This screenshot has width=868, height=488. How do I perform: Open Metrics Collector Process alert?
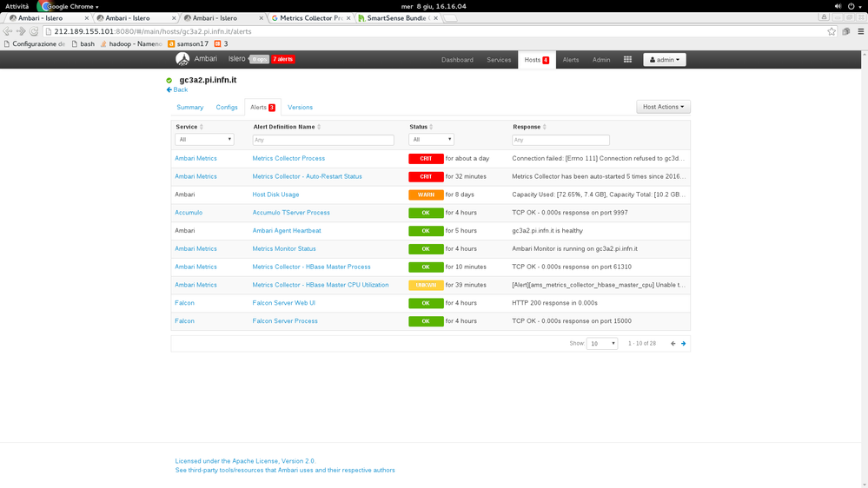pyautogui.click(x=288, y=158)
